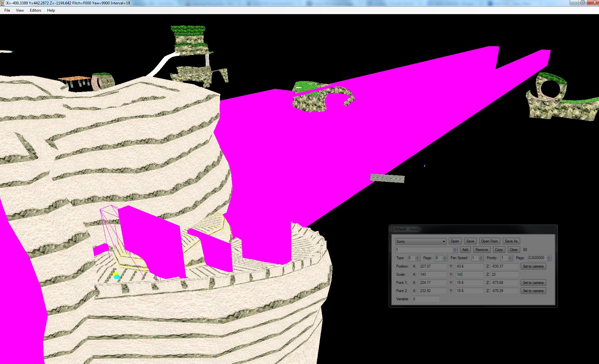
Task: Click the Save button in CAMedit
Action: click(x=470, y=241)
